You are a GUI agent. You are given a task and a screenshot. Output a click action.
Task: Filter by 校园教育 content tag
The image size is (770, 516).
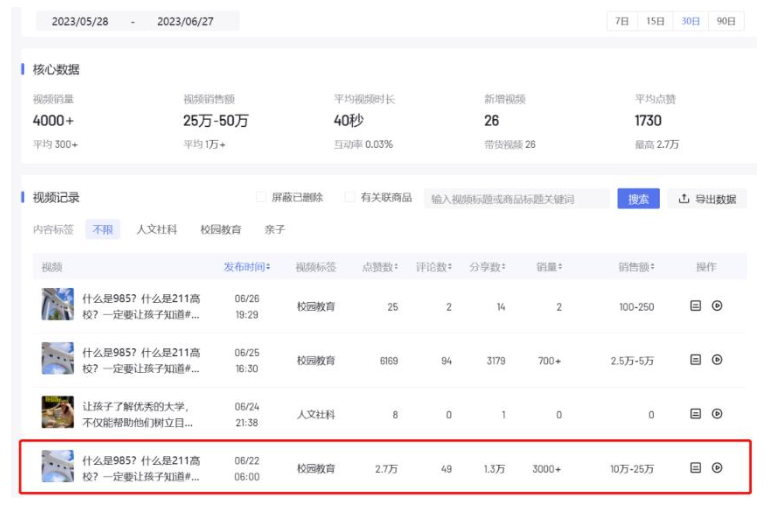[x=221, y=230]
